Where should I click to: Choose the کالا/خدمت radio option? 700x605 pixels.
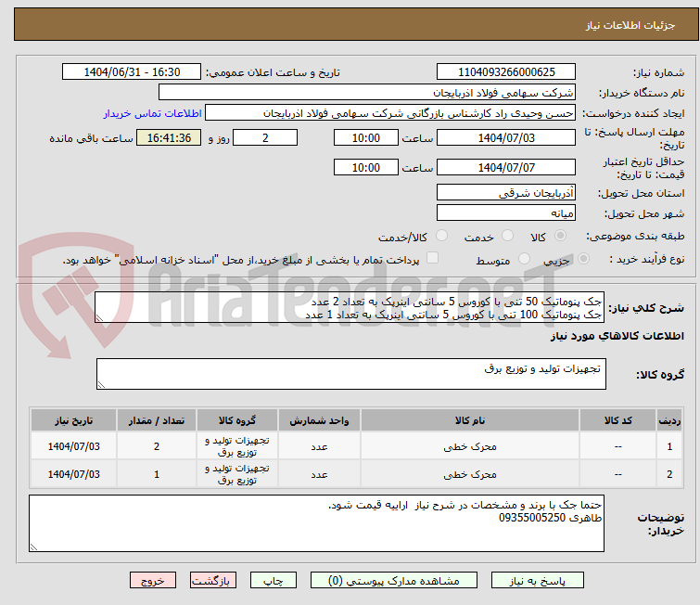pos(441,237)
